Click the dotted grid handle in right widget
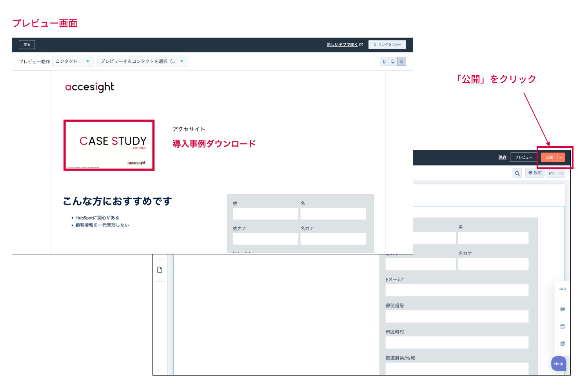The width and height of the screenshot is (588, 392). point(563,289)
